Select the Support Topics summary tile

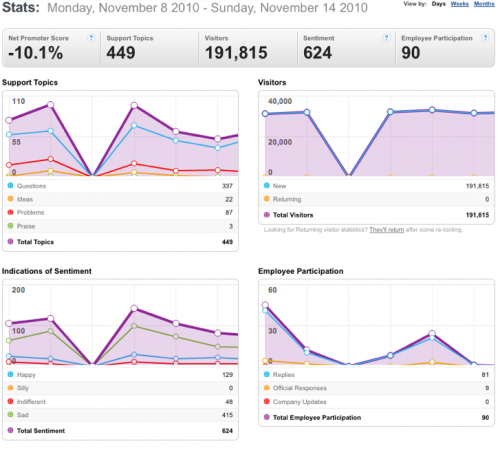click(149, 48)
